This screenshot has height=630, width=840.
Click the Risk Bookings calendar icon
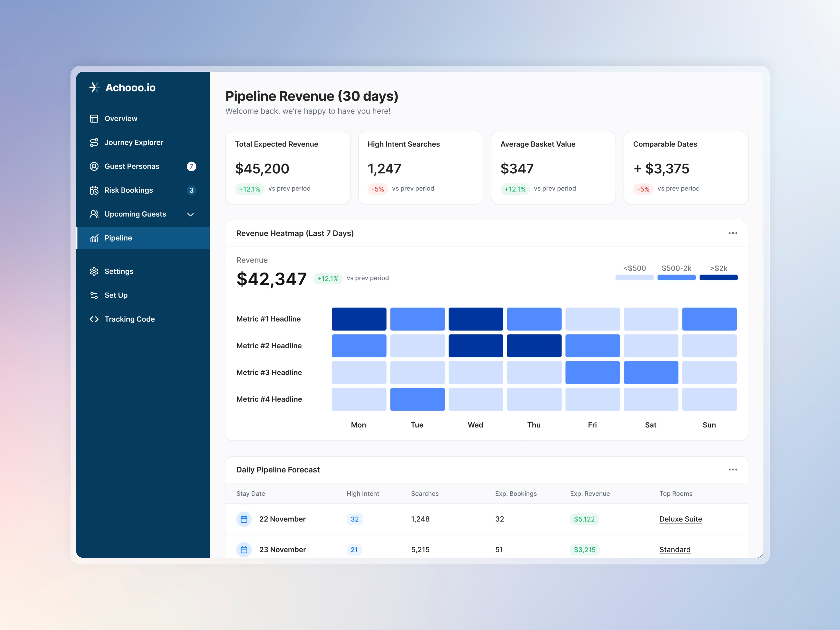[94, 190]
